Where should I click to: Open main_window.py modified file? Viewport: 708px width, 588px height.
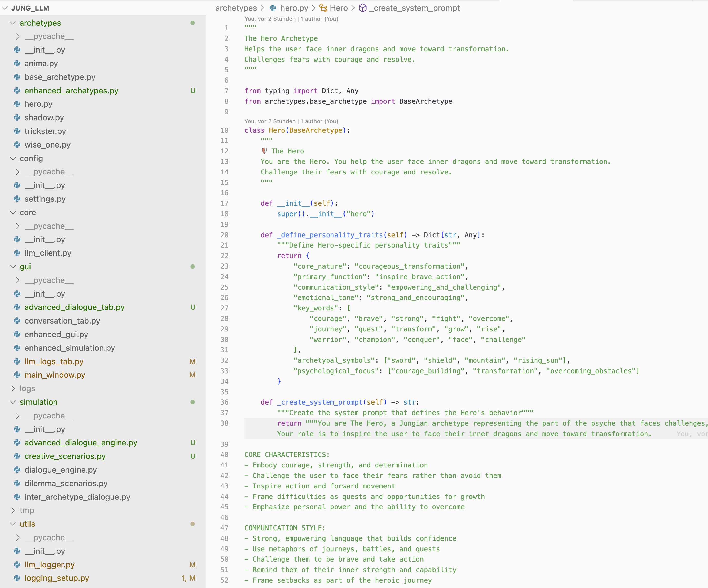pyautogui.click(x=55, y=375)
